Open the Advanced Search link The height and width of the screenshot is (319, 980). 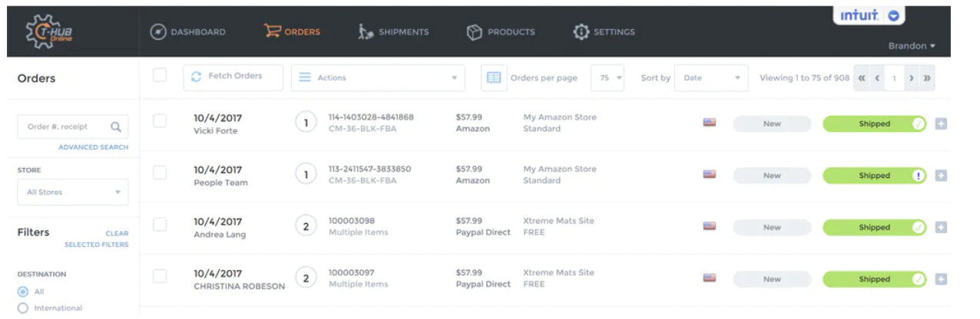[x=94, y=147]
